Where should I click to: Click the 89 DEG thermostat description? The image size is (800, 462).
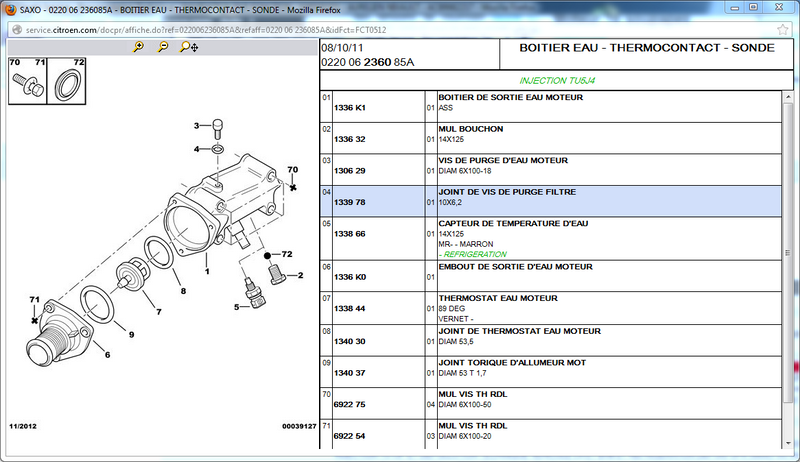pyautogui.click(x=452, y=309)
